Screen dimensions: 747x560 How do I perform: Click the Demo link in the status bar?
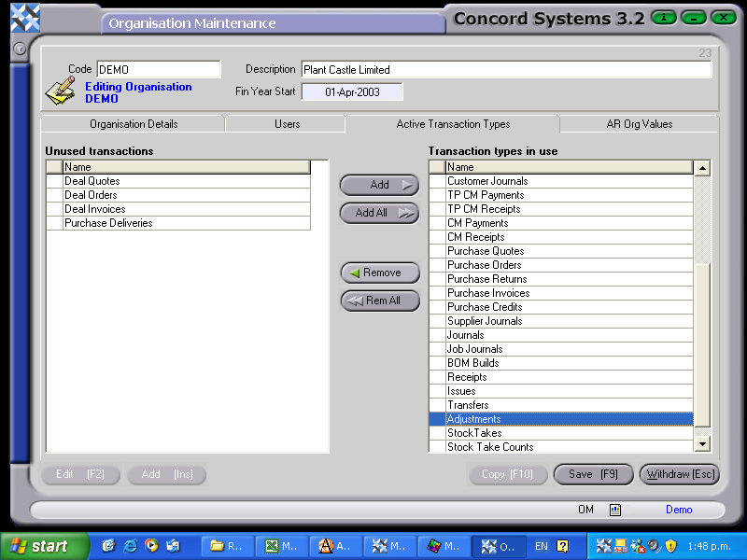click(x=679, y=510)
